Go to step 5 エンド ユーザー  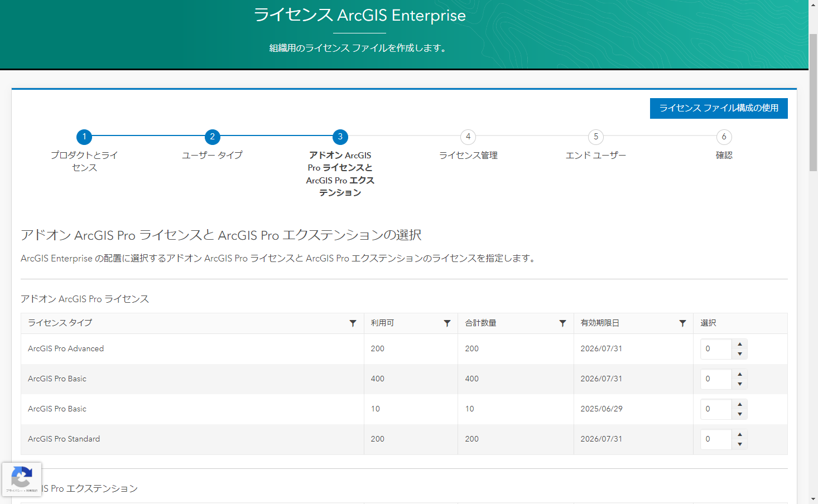[x=596, y=137]
